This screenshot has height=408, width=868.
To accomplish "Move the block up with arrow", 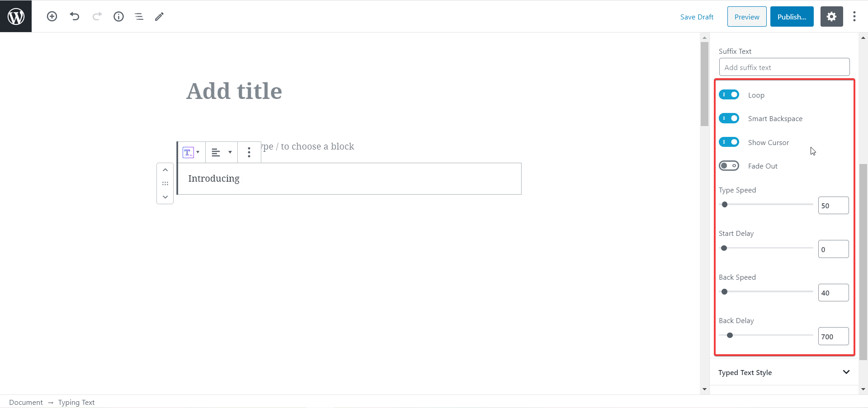I will click(165, 170).
